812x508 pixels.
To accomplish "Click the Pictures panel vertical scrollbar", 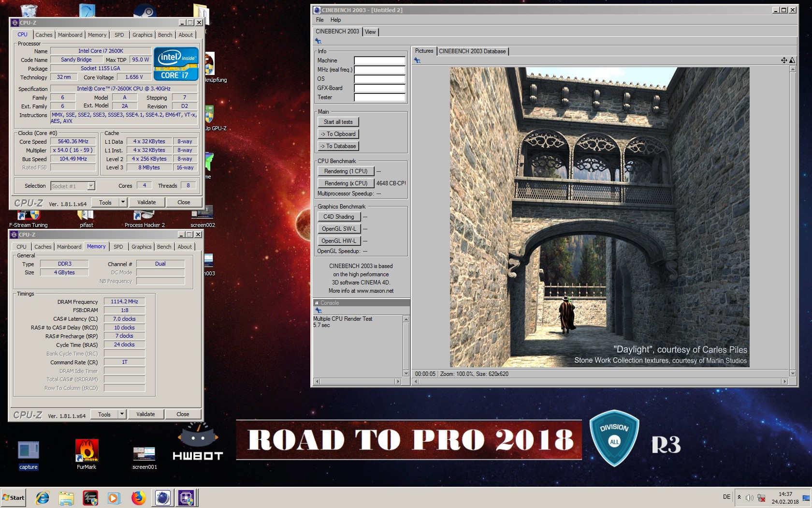I will [x=792, y=221].
